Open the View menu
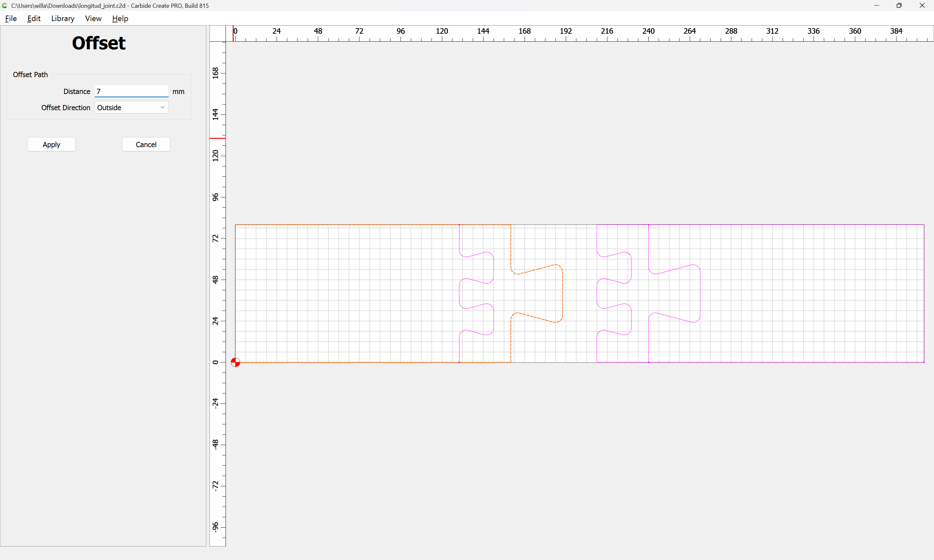Viewport: 934px width, 560px height. (x=93, y=18)
